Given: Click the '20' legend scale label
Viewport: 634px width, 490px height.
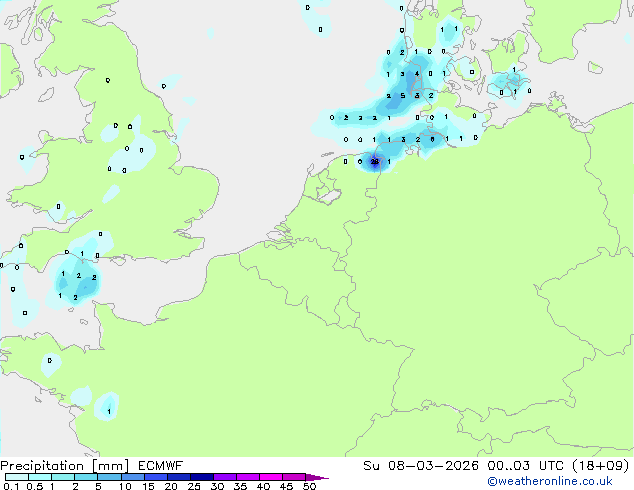Looking at the screenshot, I should pyautogui.click(x=171, y=486).
